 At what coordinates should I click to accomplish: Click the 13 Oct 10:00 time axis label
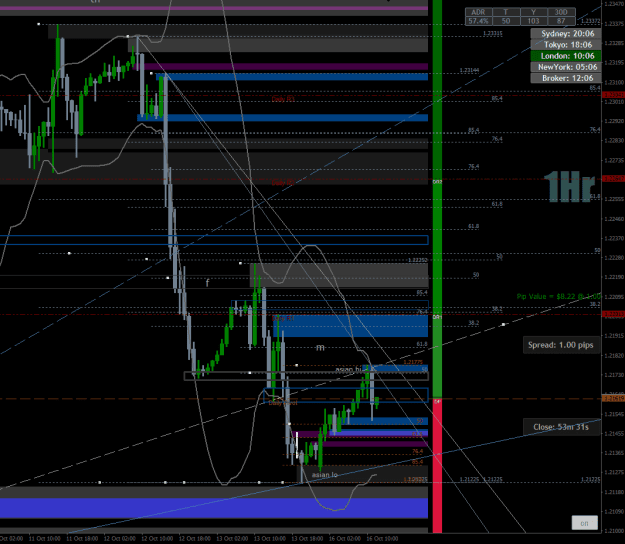pyautogui.click(x=270, y=538)
